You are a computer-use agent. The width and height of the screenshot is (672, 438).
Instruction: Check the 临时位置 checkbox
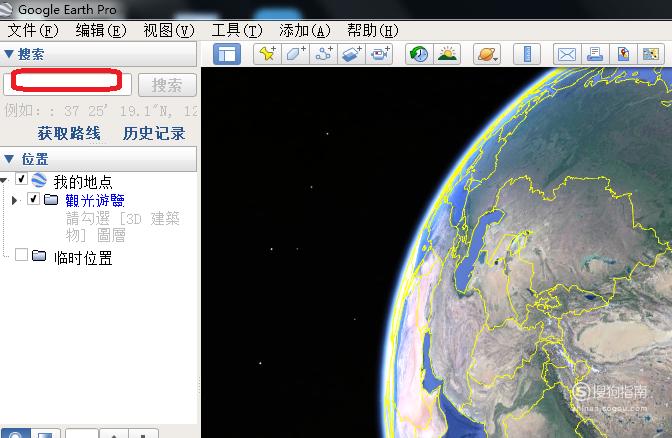[21, 255]
